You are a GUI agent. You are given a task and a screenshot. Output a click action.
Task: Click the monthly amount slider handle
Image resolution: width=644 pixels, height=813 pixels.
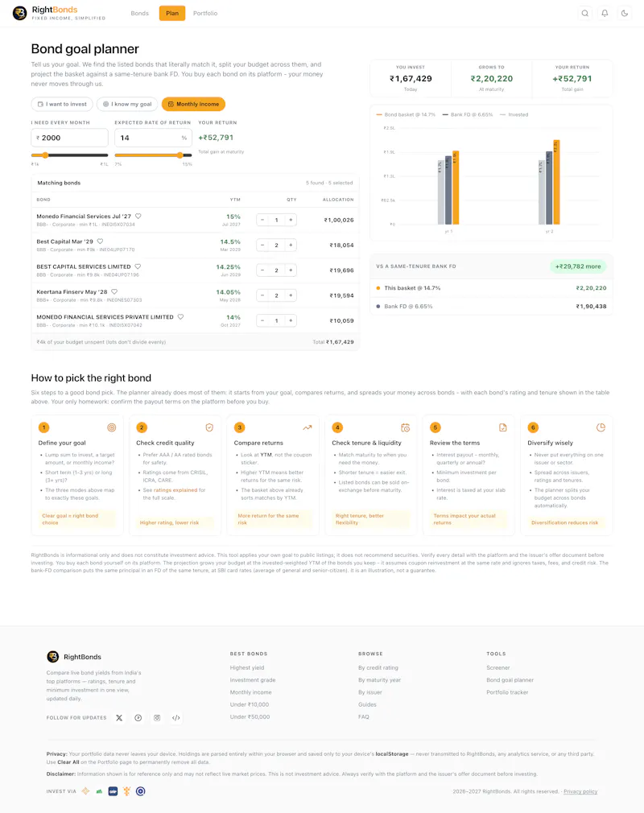[x=45, y=155]
